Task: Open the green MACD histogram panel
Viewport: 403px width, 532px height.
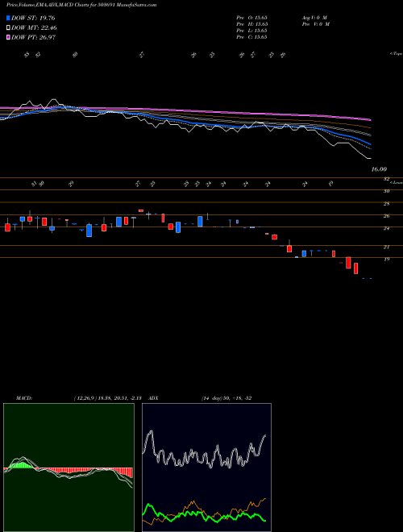Action: [x=69, y=468]
